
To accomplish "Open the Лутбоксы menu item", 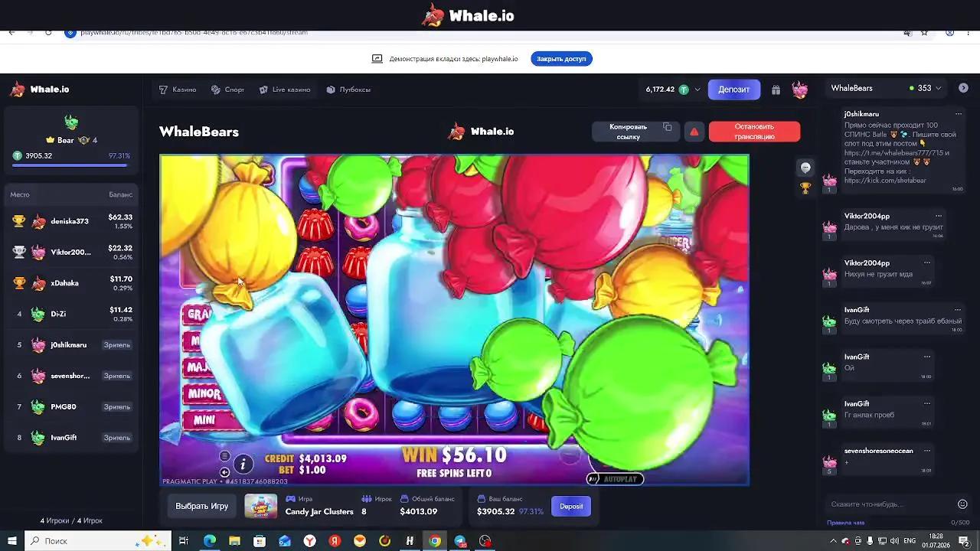I will 348,90.
